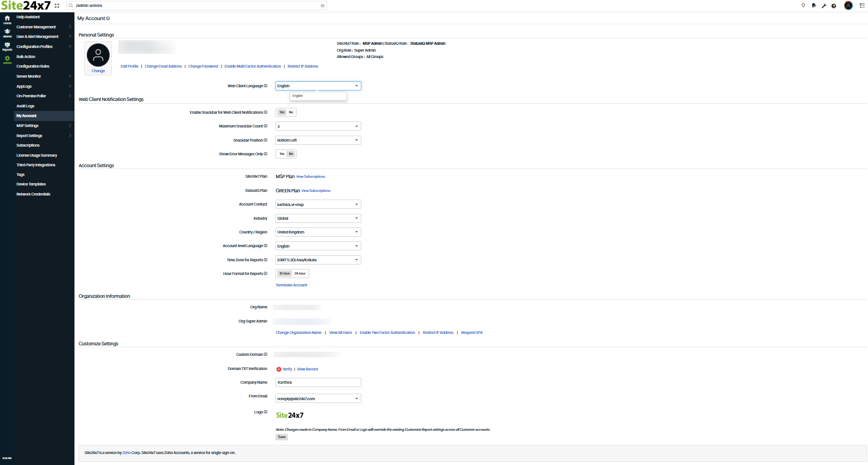868x465 pixels.
Task: Click the Home icon in the left rail
Action: tap(7, 20)
